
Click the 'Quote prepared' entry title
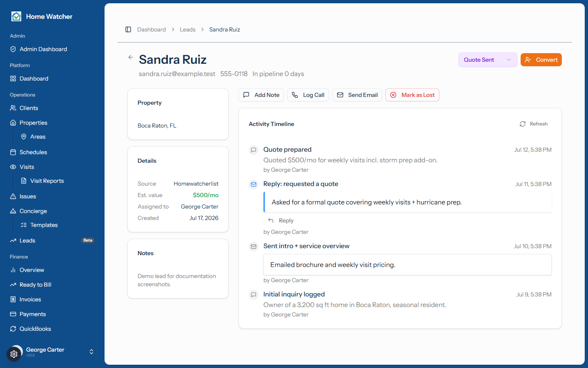(287, 150)
